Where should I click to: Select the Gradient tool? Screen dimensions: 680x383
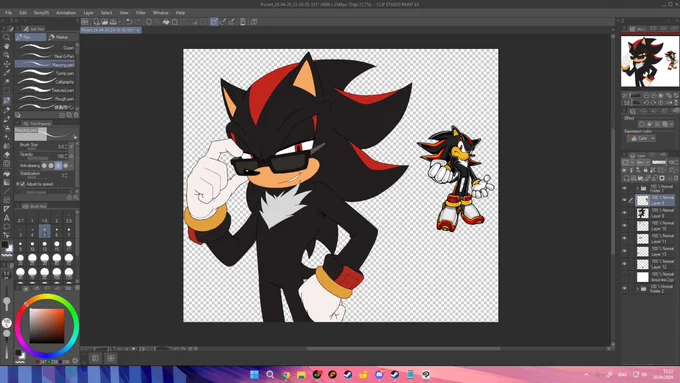[x=7, y=182]
